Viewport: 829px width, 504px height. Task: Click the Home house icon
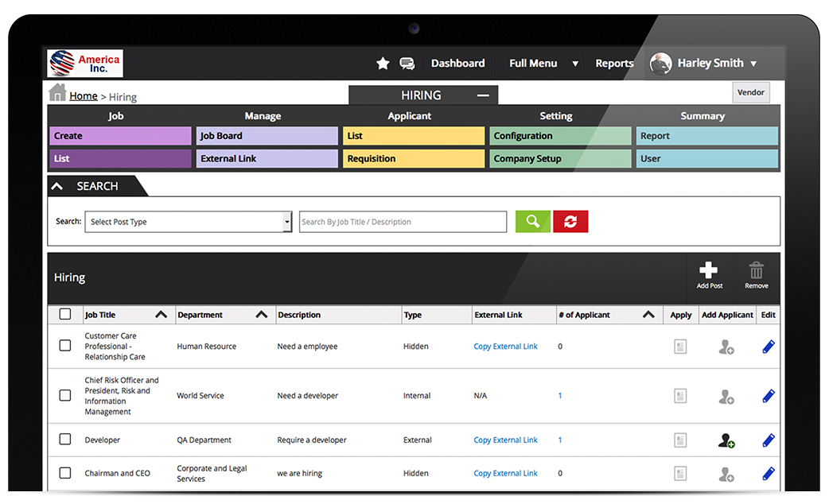tap(57, 92)
